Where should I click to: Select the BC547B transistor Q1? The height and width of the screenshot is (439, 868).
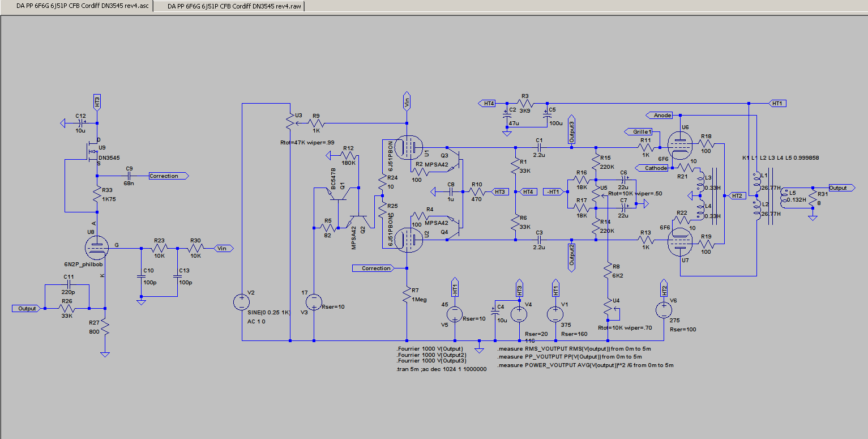tap(338, 194)
